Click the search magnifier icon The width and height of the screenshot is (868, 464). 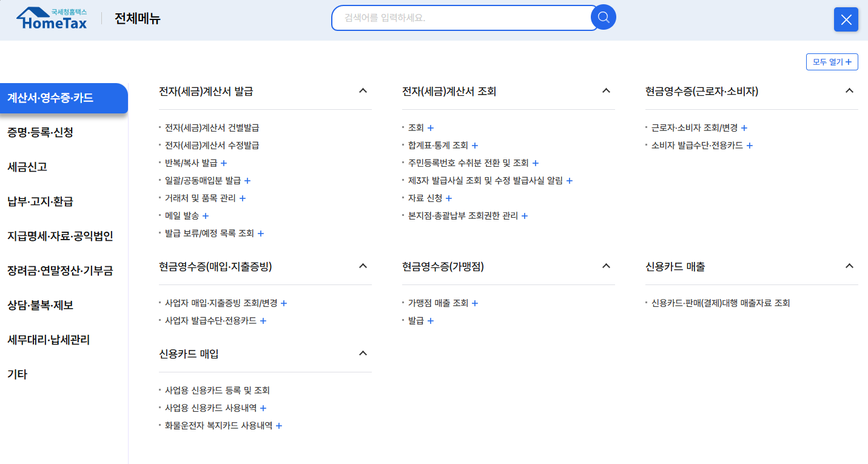tap(603, 17)
